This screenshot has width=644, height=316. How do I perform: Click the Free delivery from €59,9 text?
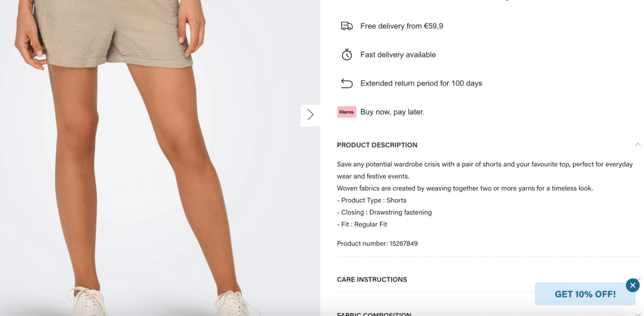(401, 26)
